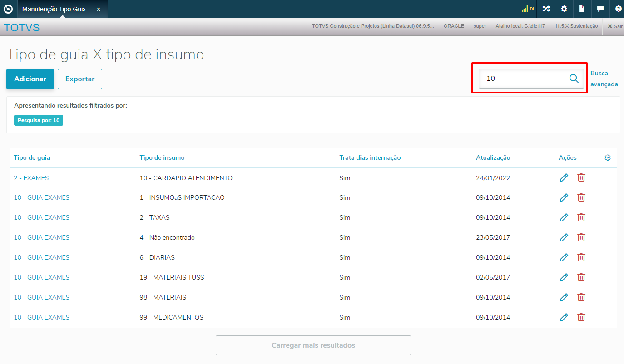This screenshot has height=364, width=624.
Task: Open Busca avançada link
Action: pyautogui.click(x=604, y=79)
